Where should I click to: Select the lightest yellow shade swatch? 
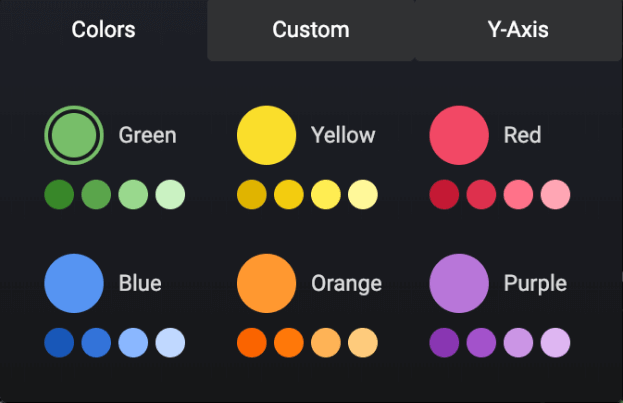coord(363,194)
